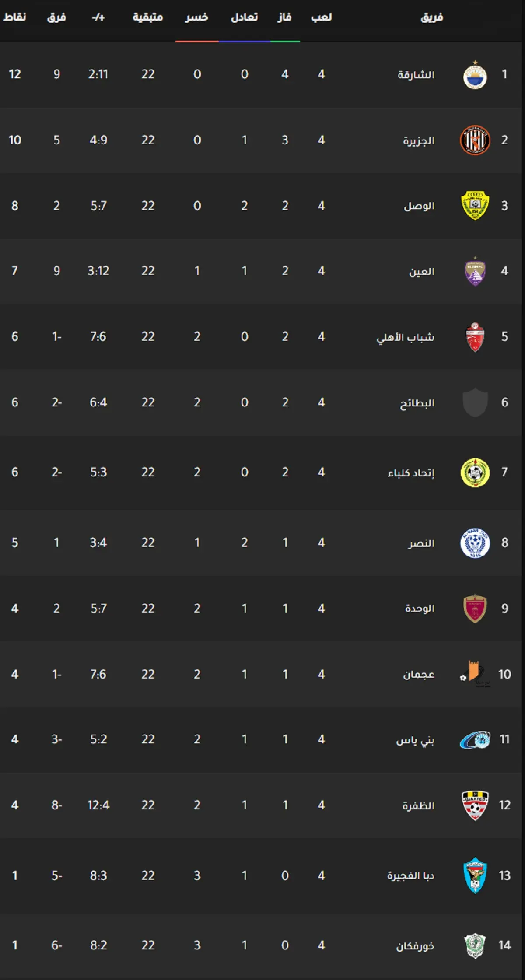Viewport: 525px width, 980px height.
Task: Open the الوصل team logo
Action: point(475,206)
